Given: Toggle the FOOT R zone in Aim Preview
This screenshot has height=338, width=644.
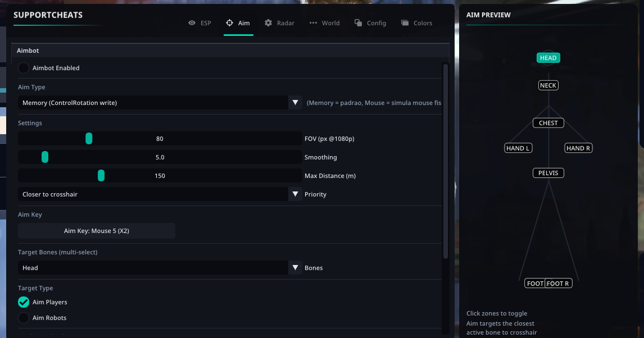Looking at the screenshot, I should click(x=559, y=284).
